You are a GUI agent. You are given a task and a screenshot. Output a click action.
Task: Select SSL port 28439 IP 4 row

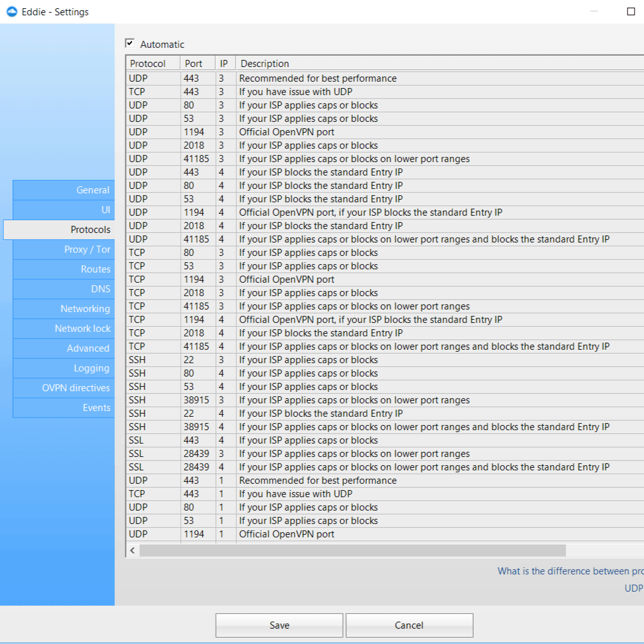[385, 467]
